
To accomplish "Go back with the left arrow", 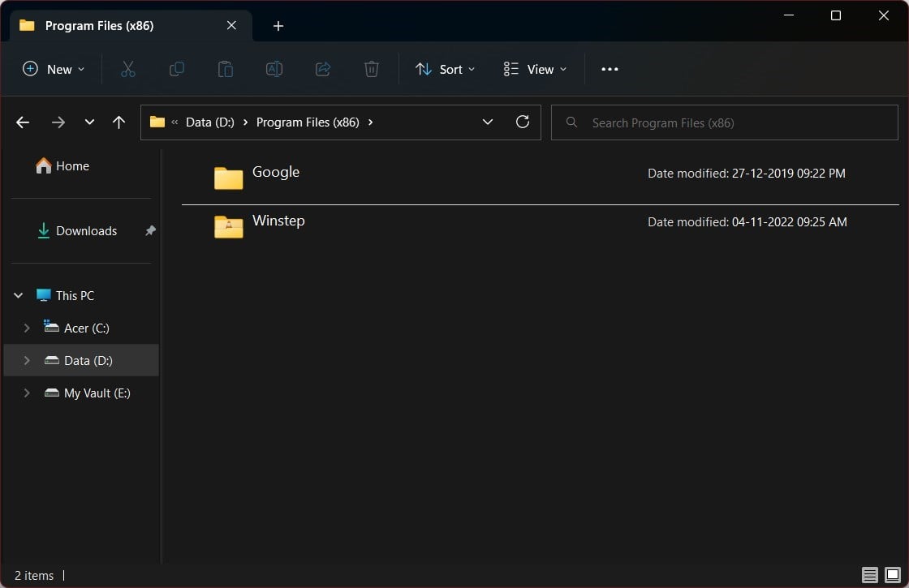I will [23, 122].
